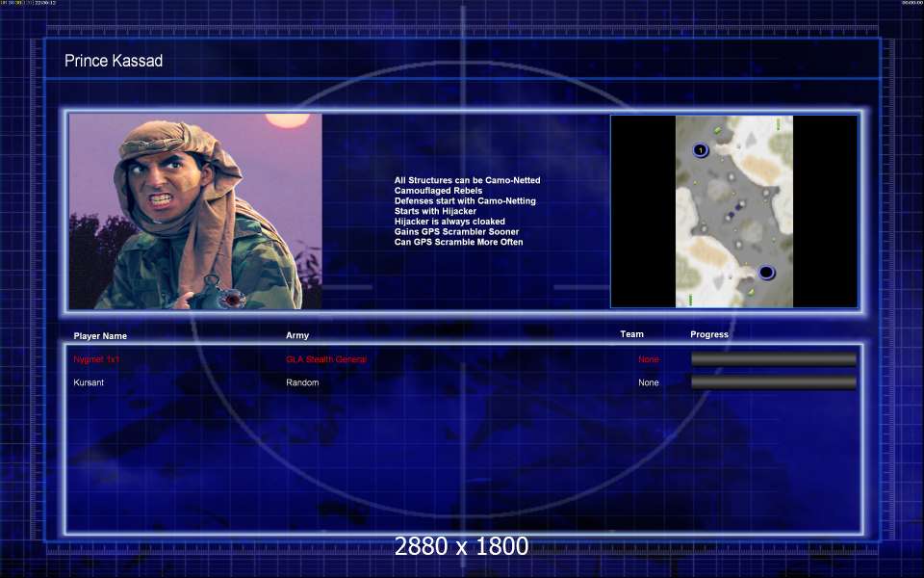Click the Prince Kassad general portrait
Viewport: 924px width, 578px height.
coord(195,211)
